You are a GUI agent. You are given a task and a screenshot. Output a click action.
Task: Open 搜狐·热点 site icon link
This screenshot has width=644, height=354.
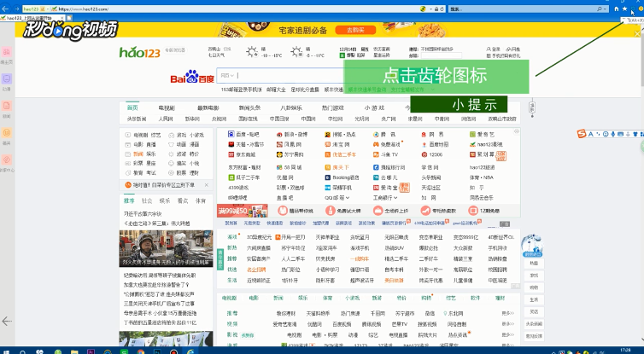(340, 134)
